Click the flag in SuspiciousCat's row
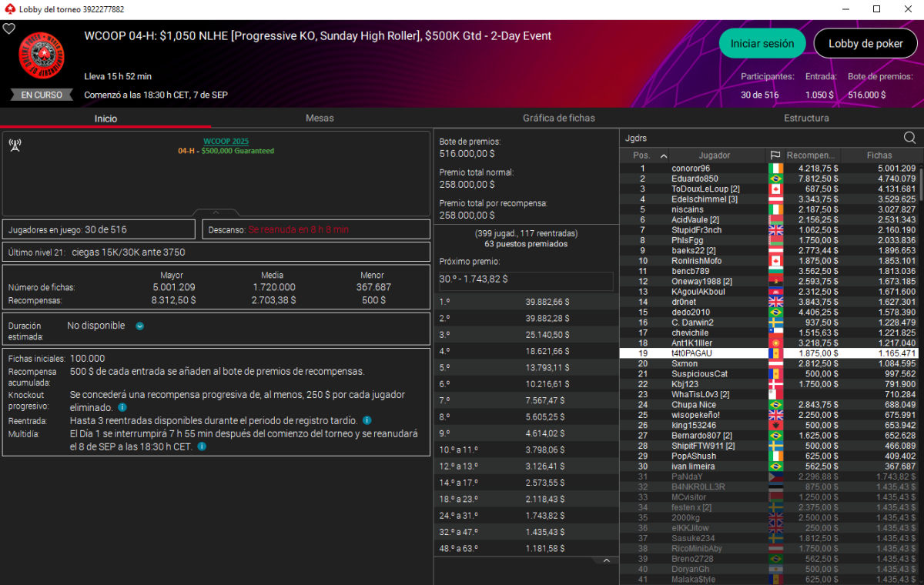 click(x=775, y=374)
